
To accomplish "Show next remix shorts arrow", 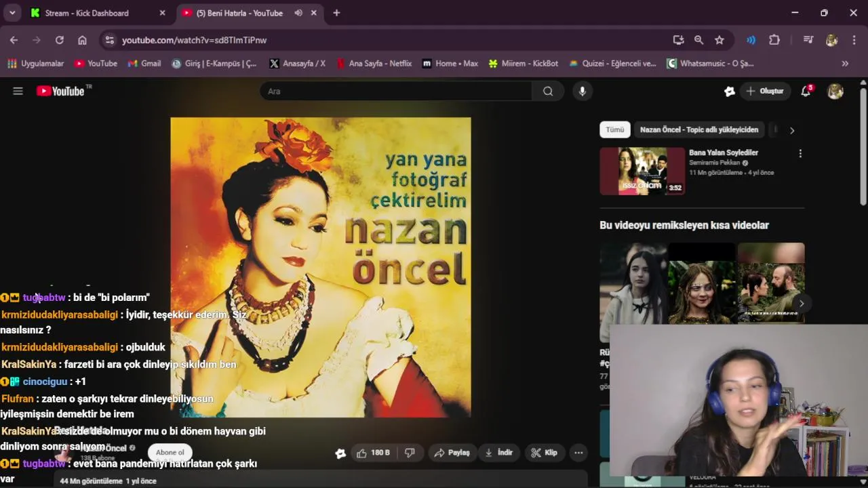I will pos(801,303).
